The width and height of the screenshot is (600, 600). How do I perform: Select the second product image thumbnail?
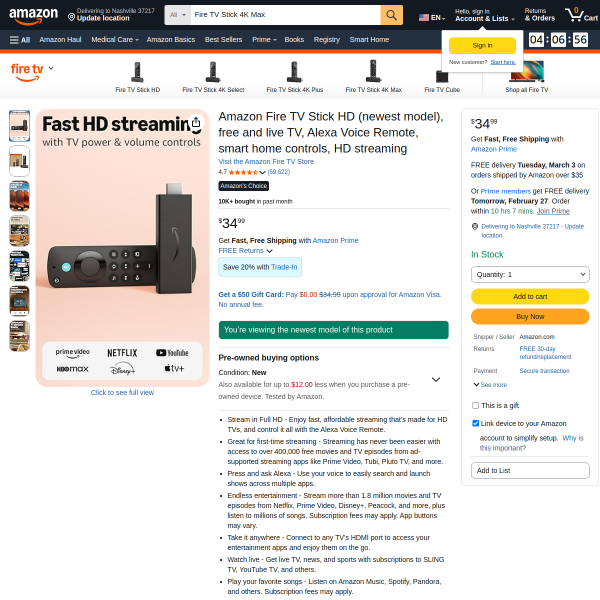pyautogui.click(x=20, y=161)
